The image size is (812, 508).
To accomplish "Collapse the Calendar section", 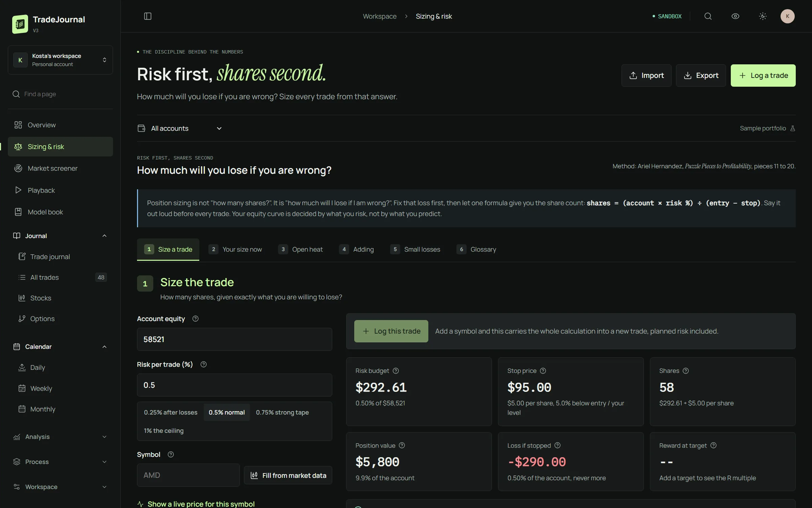I will [60, 346].
